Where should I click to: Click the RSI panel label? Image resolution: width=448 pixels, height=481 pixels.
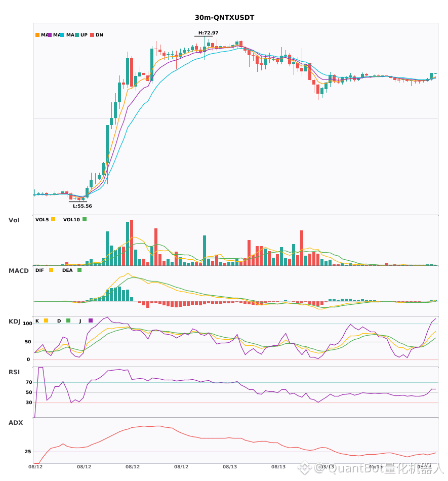(14, 372)
